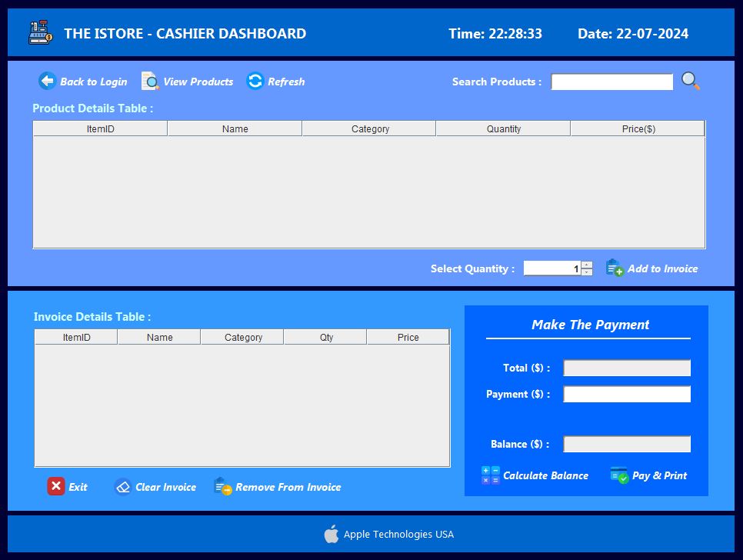The height and width of the screenshot is (560, 743).
Task: Click the Calculate Balance calculator icon
Action: tap(490, 475)
